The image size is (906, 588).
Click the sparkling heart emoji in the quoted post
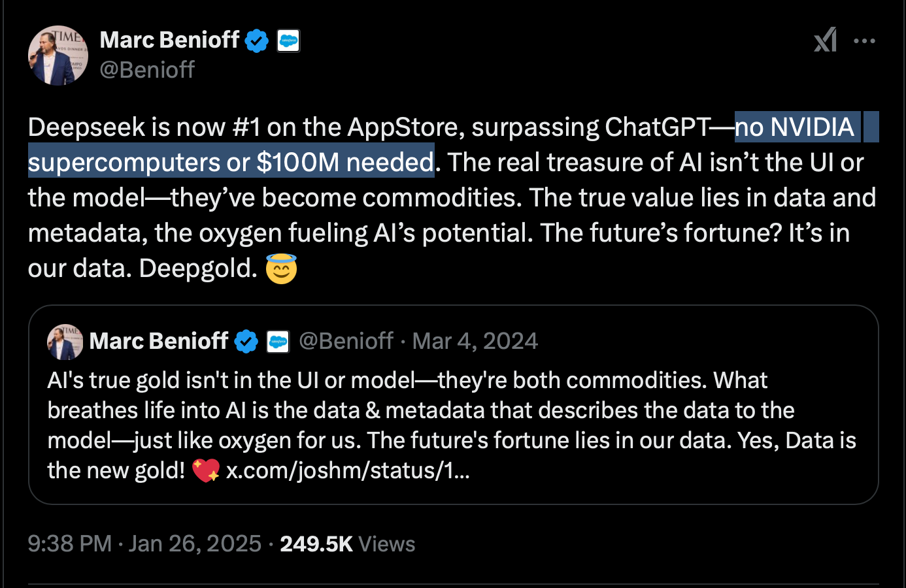(x=206, y=470)
